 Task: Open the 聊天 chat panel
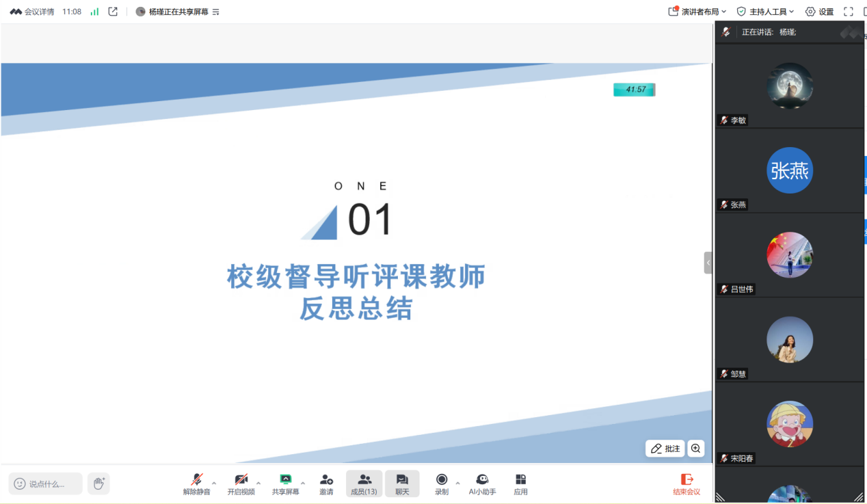click(x=402, y=484)
